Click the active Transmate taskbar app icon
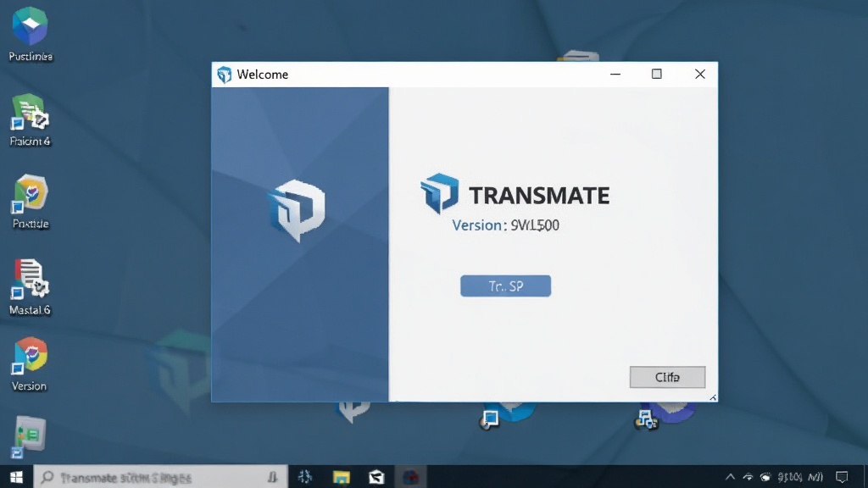This screenshot has height=488, width=868. [x=411, y=477]
